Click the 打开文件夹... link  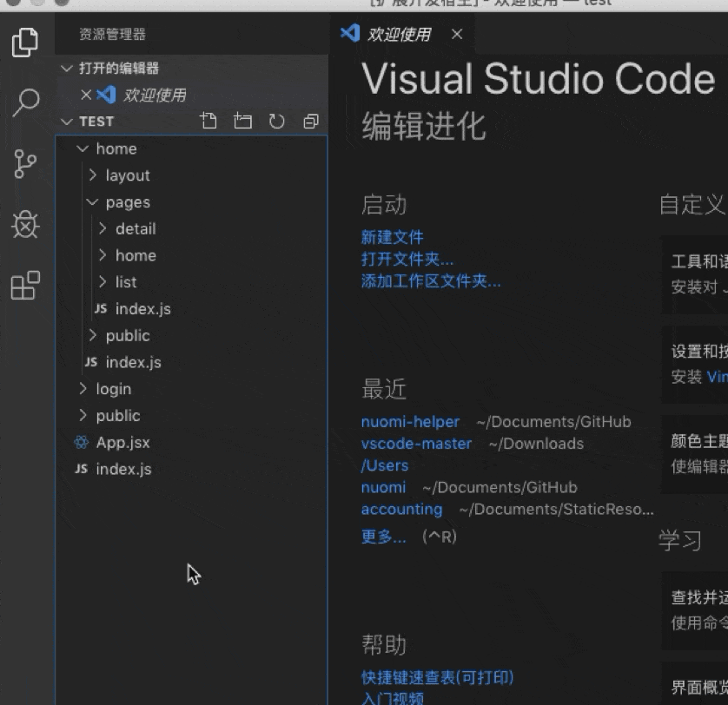(407, 259)
